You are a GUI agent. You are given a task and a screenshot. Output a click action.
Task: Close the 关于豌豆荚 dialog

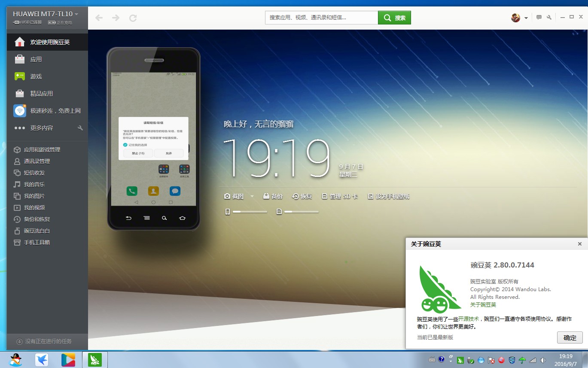pos(579,244)
